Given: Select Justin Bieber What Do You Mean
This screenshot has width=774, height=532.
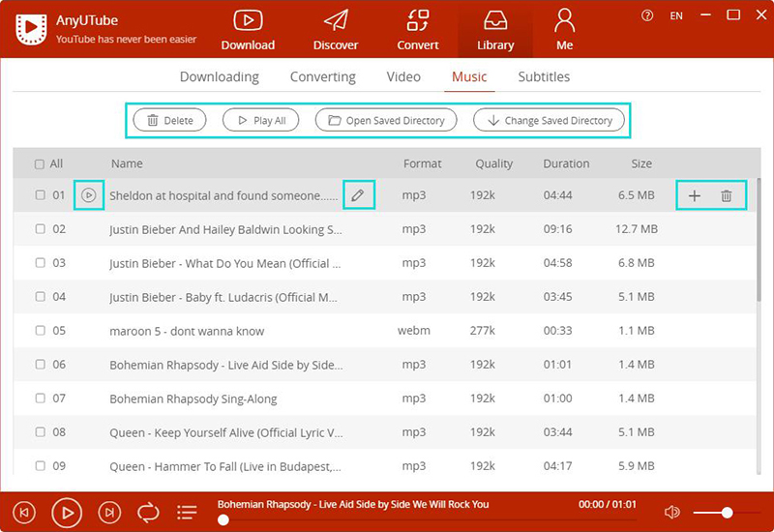Looking at the screenshot, I should pos(225,263).
